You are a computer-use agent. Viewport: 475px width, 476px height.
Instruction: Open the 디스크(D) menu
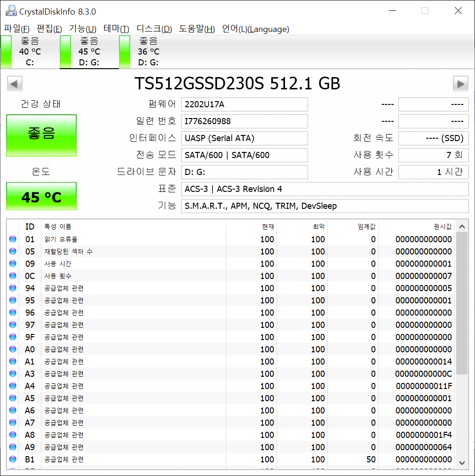[154, 29]
